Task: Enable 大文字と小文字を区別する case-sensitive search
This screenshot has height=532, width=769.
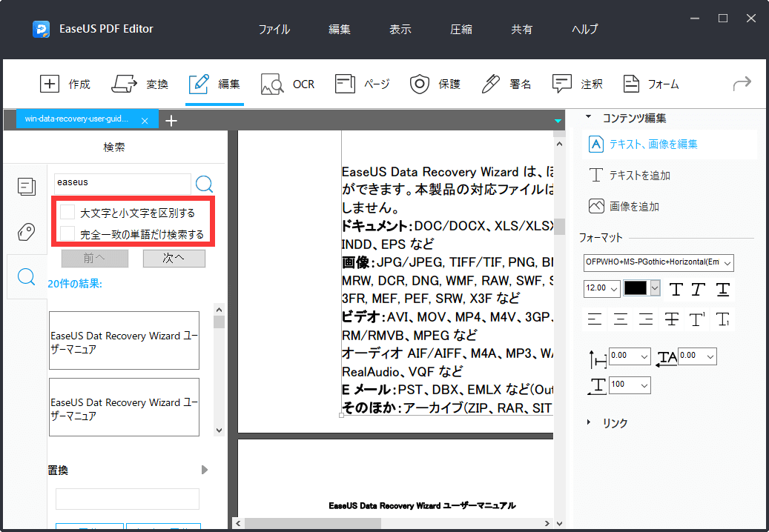Action: [x=68, y=211]
